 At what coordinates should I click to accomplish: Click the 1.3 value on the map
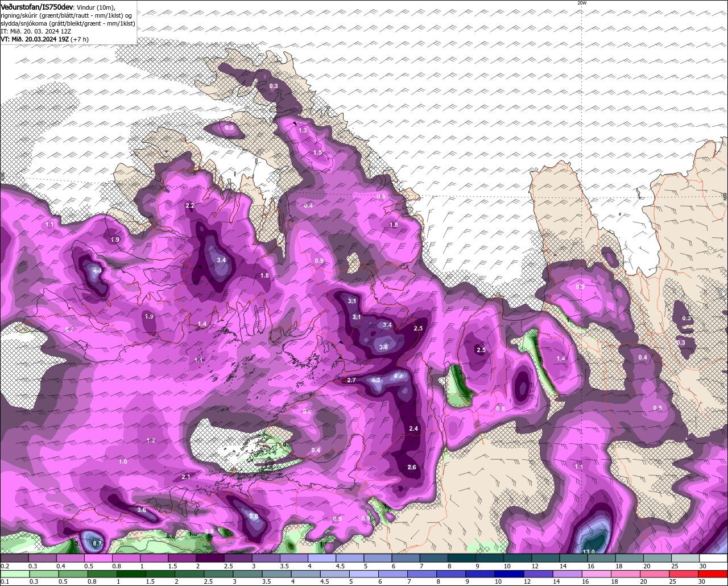[303, 130]
